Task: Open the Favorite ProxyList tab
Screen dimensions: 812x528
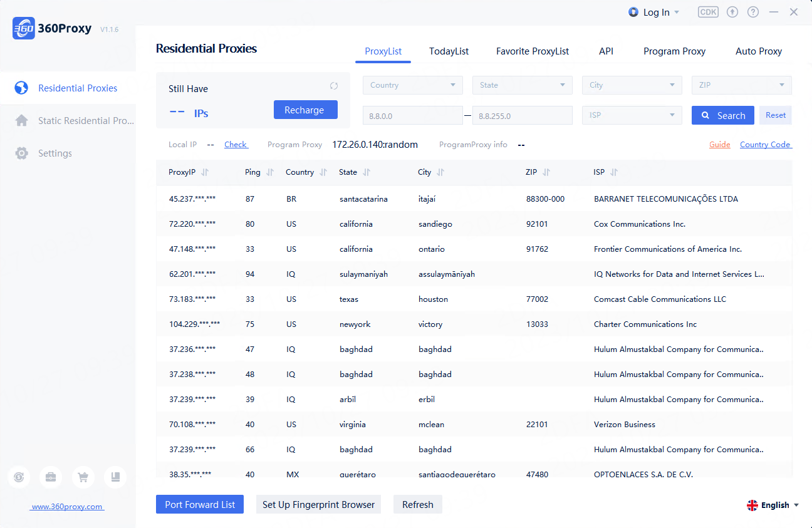Action: coord(533,51)
